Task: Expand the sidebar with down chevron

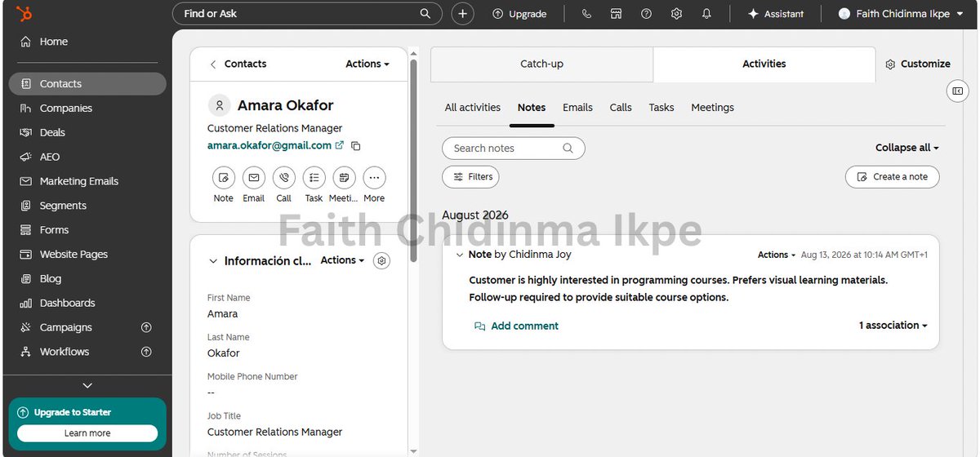Action: pos(87,385)
